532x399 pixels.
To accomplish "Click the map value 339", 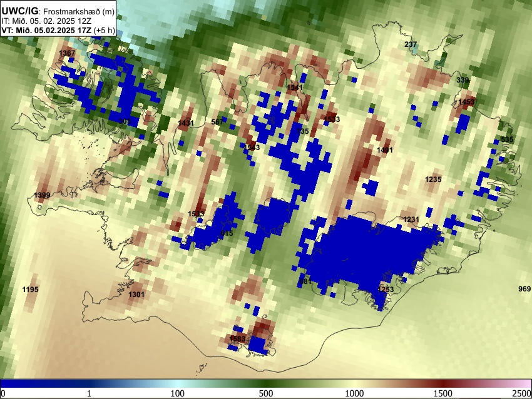I will [x=463, y=80].
